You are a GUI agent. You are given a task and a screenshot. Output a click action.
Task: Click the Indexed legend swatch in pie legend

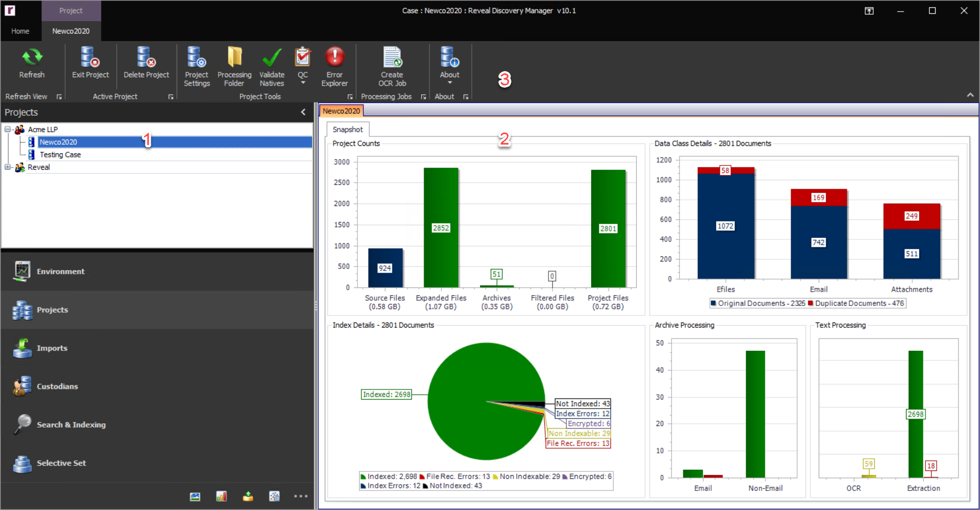tap(363, 477)
